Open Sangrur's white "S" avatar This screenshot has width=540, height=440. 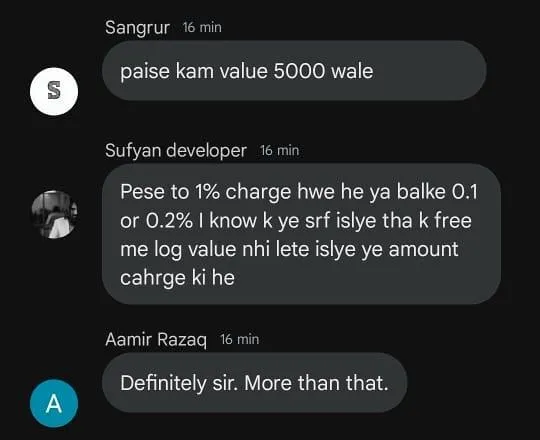point(54,91)
